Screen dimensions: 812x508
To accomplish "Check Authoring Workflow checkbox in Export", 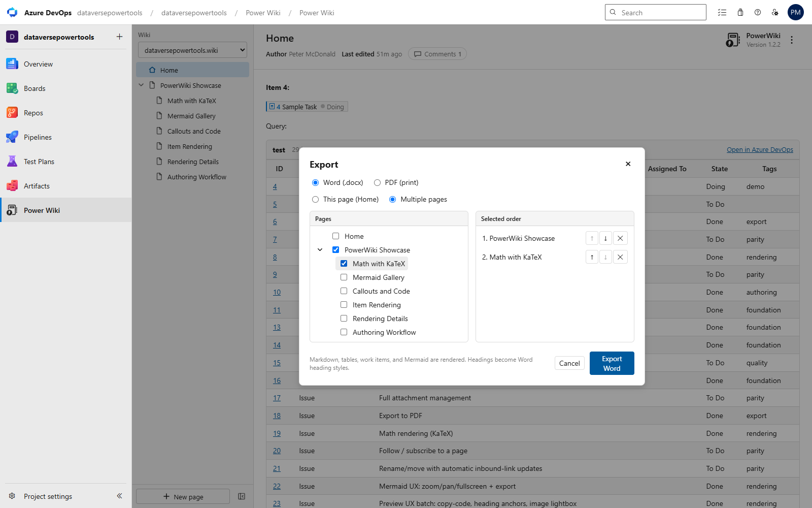I will [344, 332].
